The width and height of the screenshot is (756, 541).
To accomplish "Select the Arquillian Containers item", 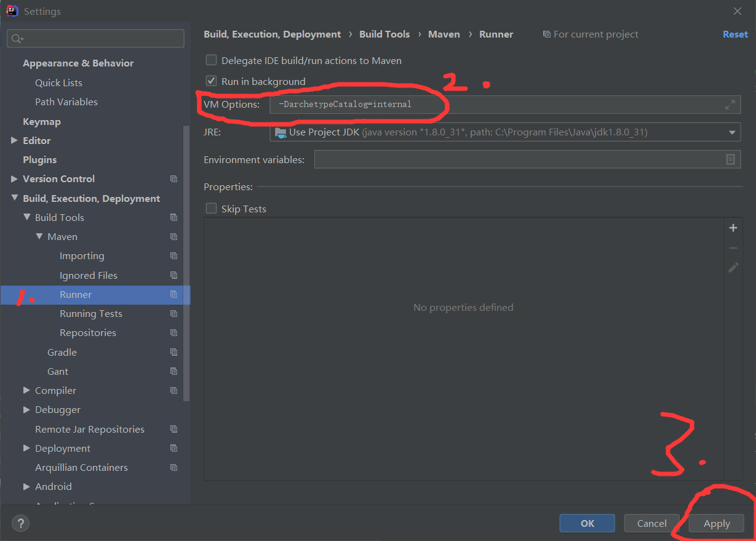I will point(81,467).
